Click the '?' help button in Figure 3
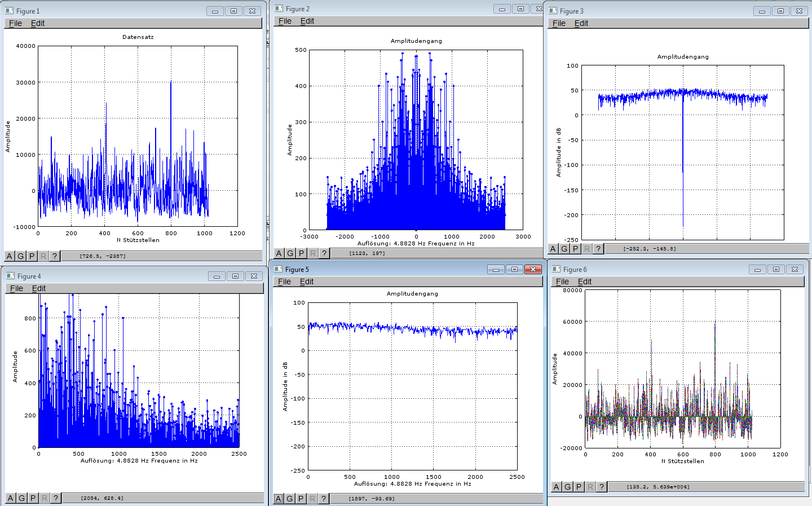The height and width of the screenshot is (506, 812). (x=598, y=249)
